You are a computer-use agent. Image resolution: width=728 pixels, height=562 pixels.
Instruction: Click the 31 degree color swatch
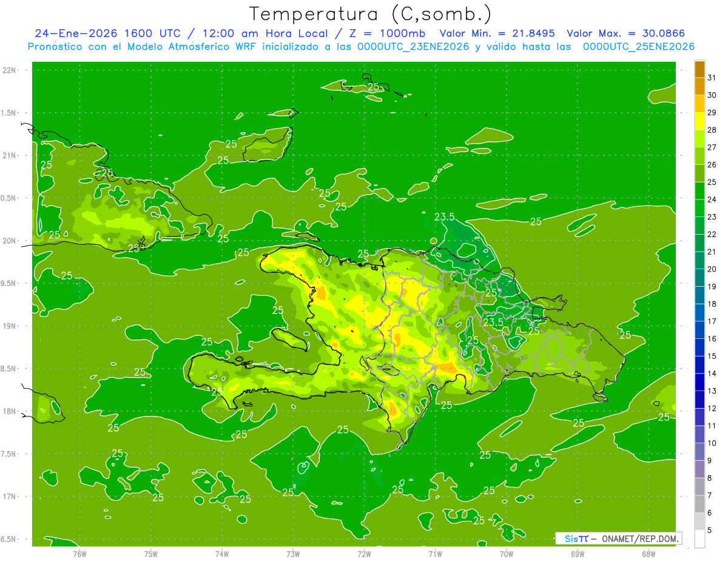click(699, 69)
